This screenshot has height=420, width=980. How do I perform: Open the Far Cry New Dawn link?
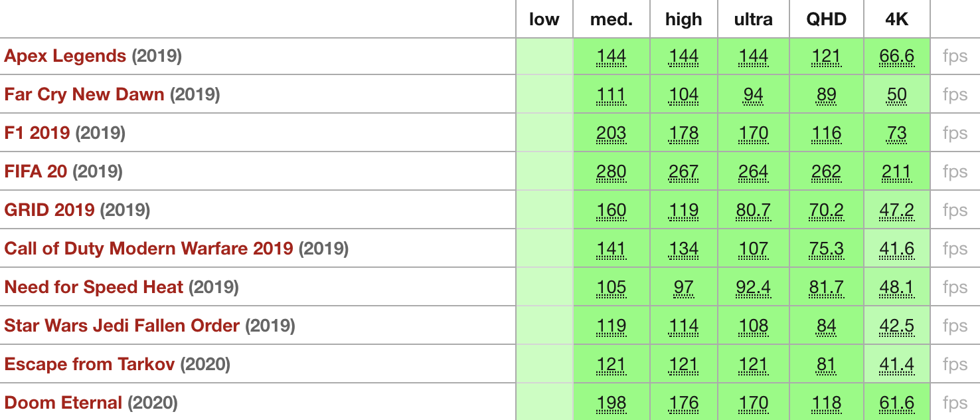coord(84,94)
